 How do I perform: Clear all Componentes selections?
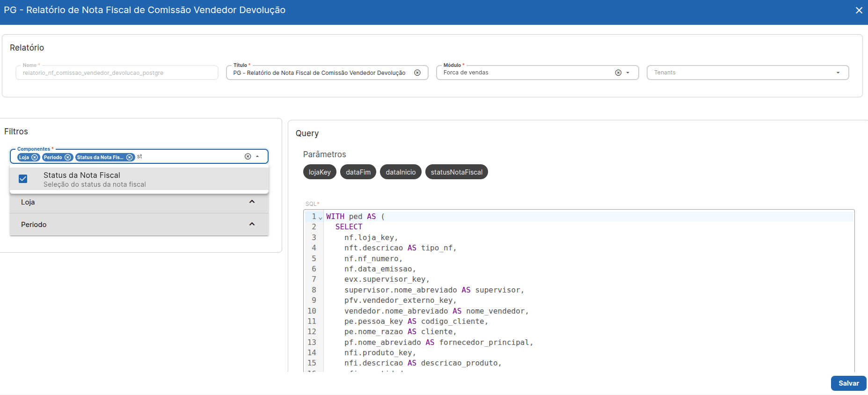[x=248, y=156]
